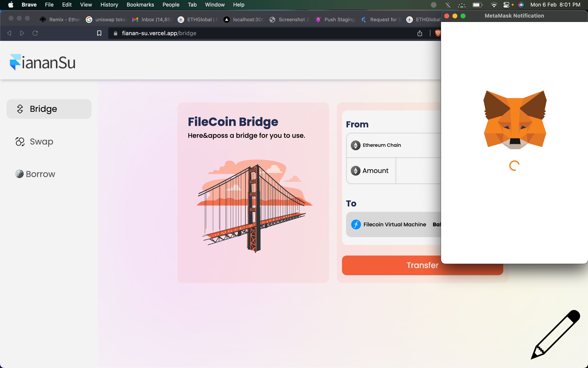
Task: Click the bookmark icon in address bar
Action: click(x=99, y=33)
